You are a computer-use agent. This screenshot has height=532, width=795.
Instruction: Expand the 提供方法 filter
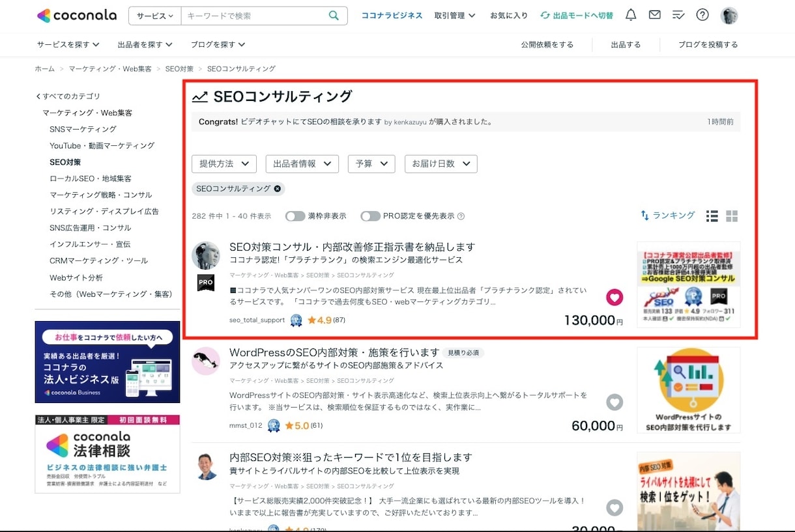pyautogui.click(x=224, y=164)
